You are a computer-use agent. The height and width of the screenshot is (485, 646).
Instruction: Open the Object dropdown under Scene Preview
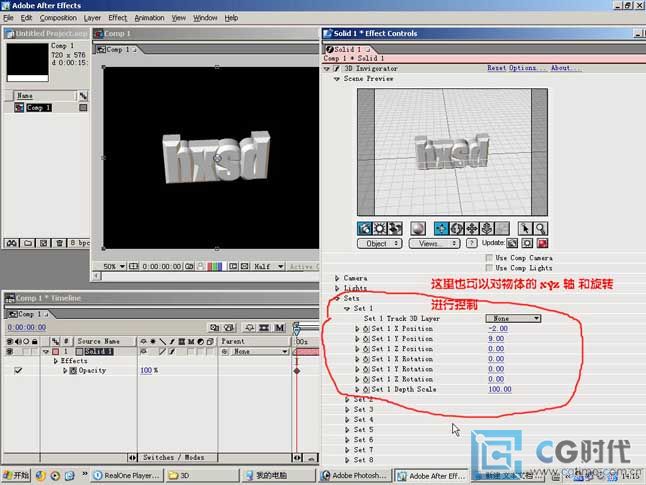379,244
